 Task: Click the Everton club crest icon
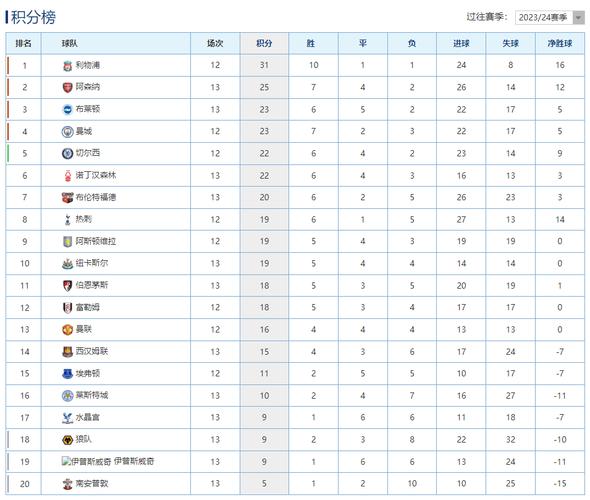point(67,374)
